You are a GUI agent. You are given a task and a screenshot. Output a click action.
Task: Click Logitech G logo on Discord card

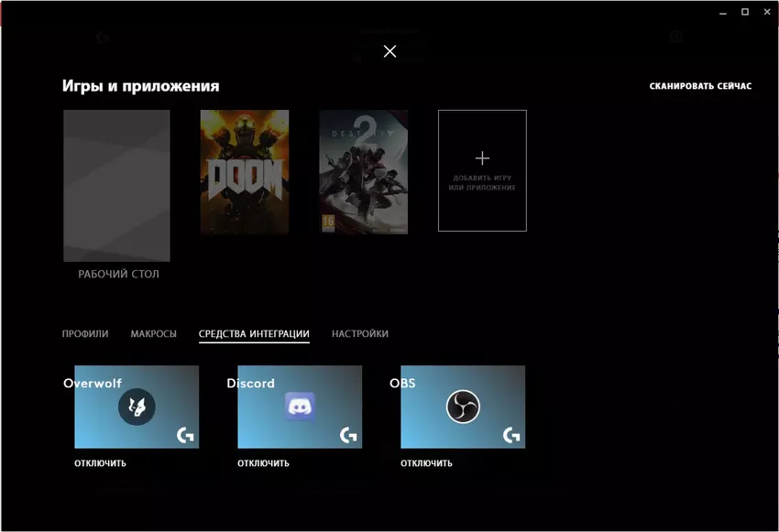347,436
